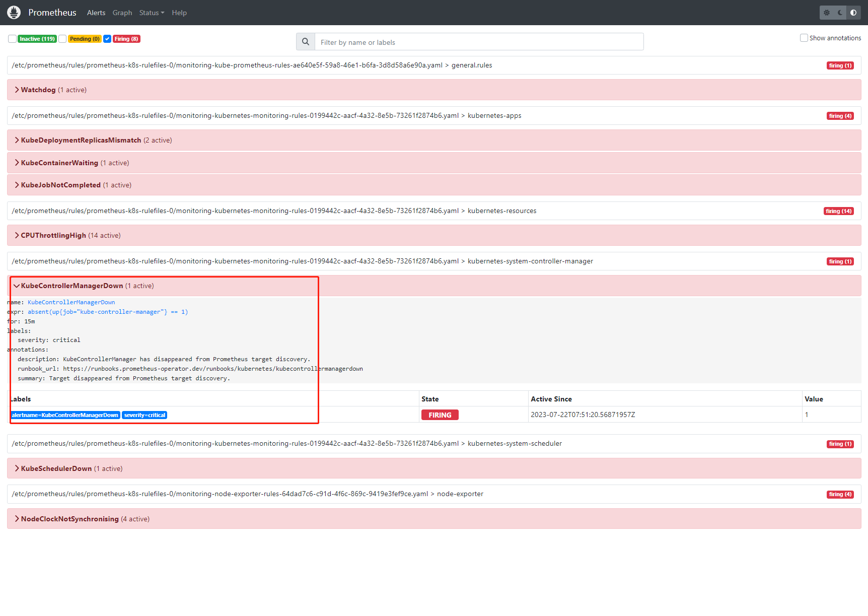
Task: Click the summary annotation line
Action: [124, 378]
